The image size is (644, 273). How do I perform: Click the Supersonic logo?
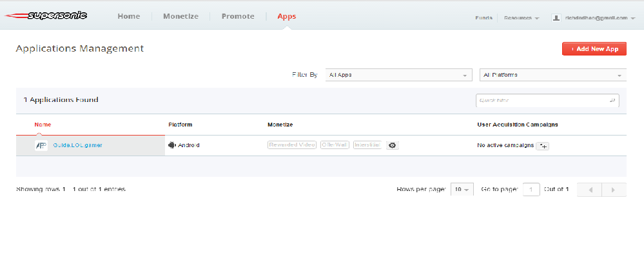[46, 15]
